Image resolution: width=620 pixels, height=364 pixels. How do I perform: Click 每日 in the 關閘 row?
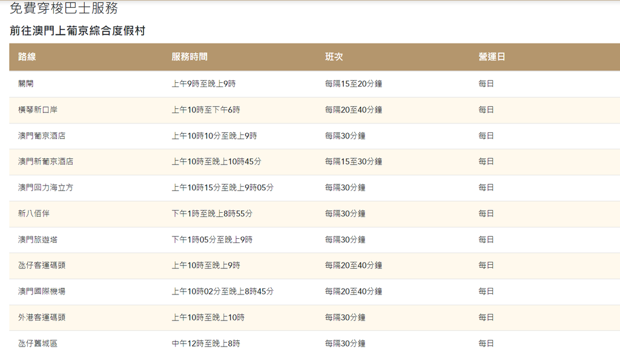click(486, 83)
